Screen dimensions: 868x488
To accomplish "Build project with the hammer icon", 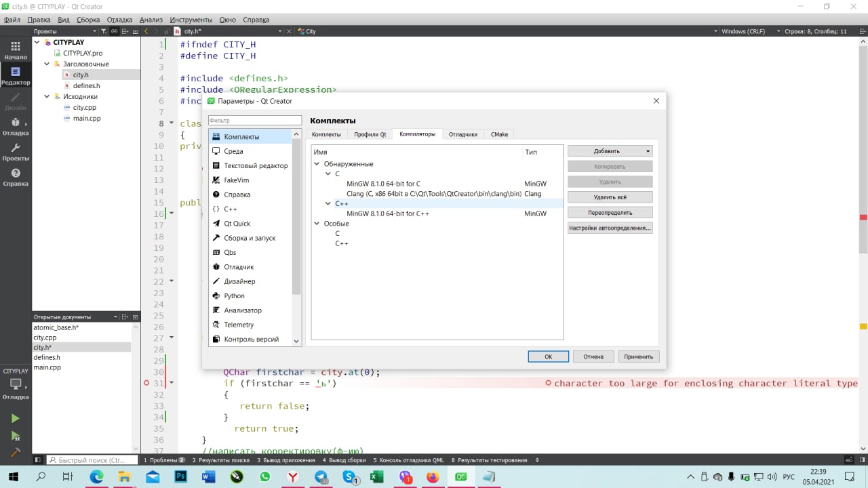I will click(16, 452).
